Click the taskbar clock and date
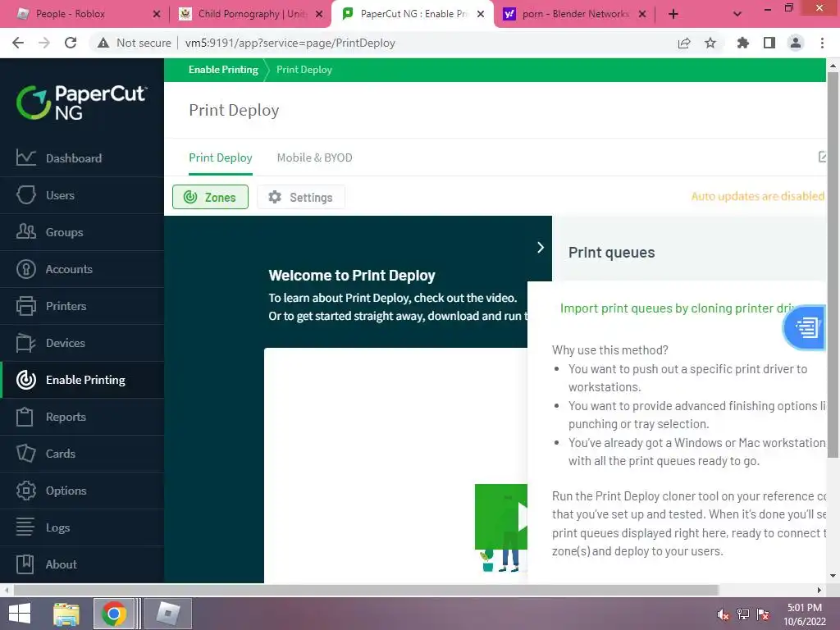The width and height of the screenshot is (840, 630). 805,614
